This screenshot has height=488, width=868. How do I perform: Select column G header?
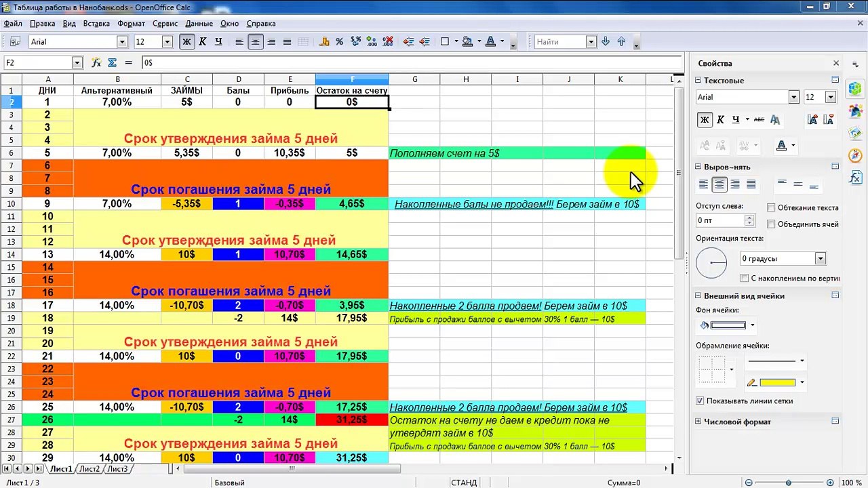414,79
